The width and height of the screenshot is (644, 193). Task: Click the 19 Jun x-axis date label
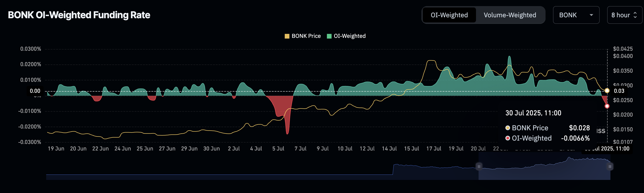pyautogui.click(x=56, y=149)
